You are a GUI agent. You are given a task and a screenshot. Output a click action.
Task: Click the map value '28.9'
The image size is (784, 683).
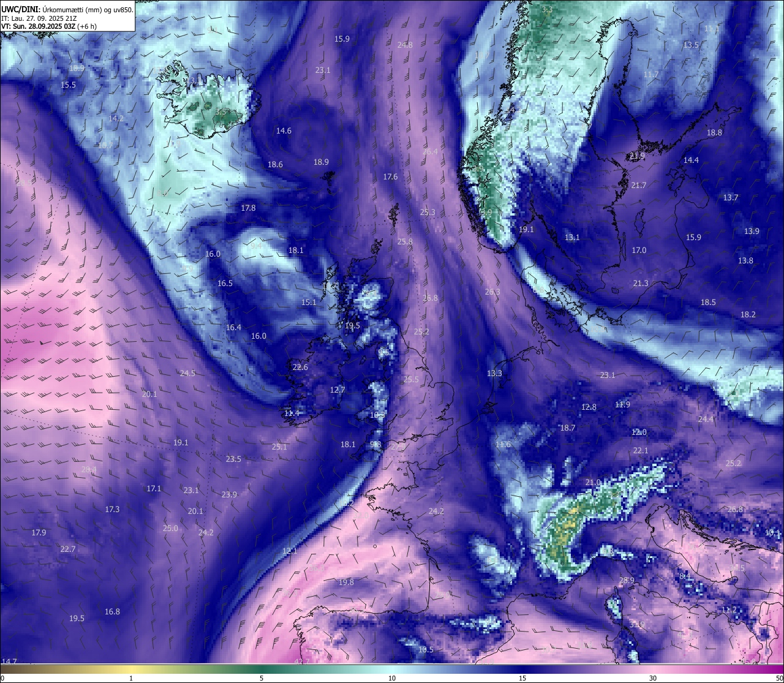627,581
